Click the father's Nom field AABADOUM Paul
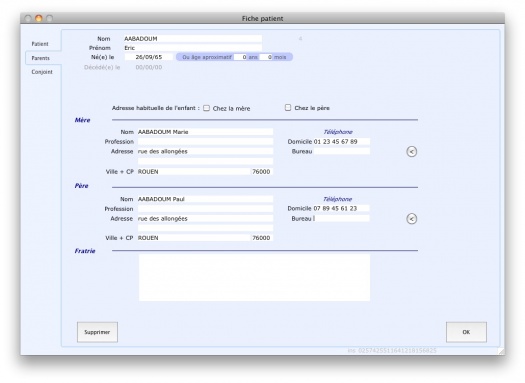525x383 pixels. [205, 199]
